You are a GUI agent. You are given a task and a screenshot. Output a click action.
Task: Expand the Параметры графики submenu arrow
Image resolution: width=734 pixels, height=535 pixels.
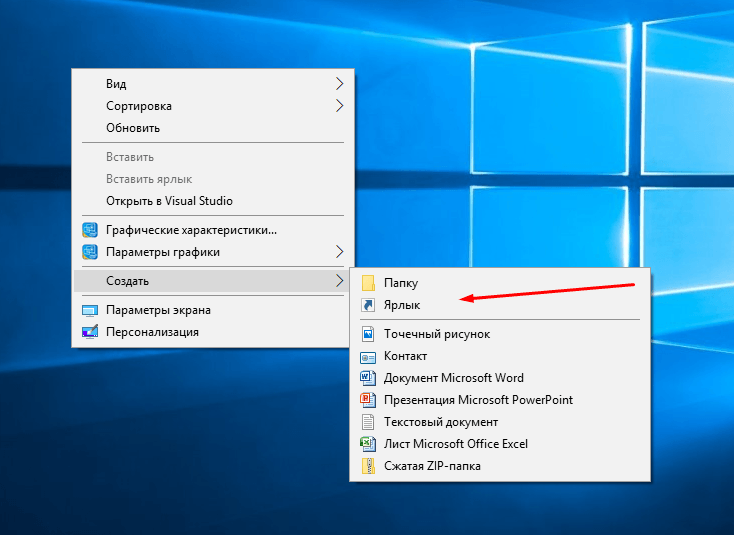coord(339,252)
